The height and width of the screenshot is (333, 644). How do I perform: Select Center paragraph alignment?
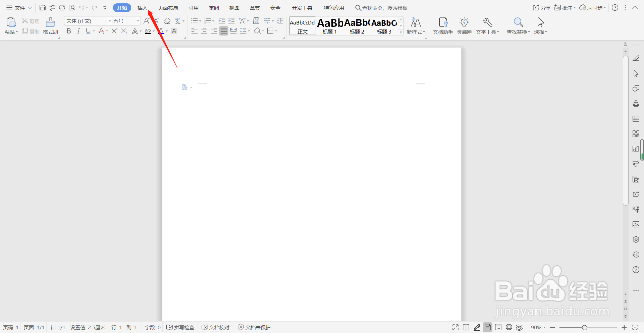tap(204, 31)
